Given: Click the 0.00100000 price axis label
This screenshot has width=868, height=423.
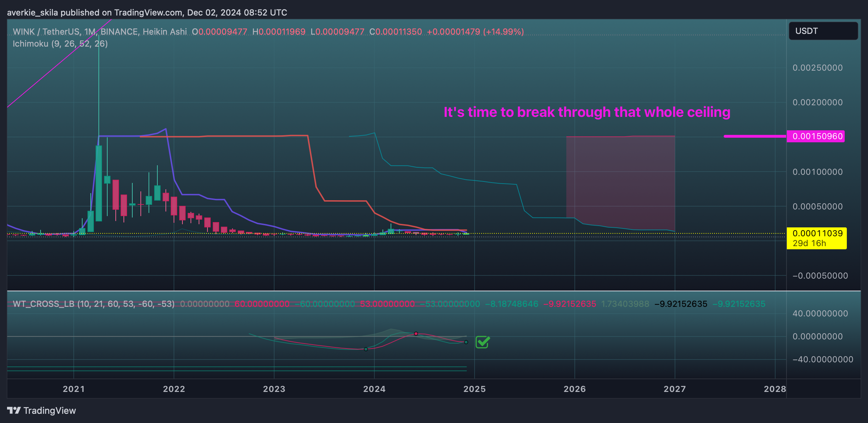Looking at the screenshot, I should [x=818, y=172].
